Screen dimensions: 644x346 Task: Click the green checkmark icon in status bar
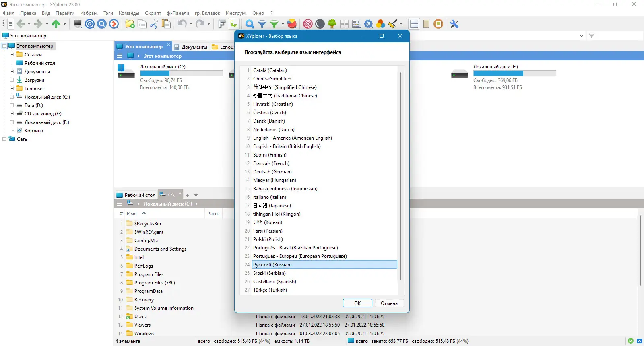pos(631,341)
